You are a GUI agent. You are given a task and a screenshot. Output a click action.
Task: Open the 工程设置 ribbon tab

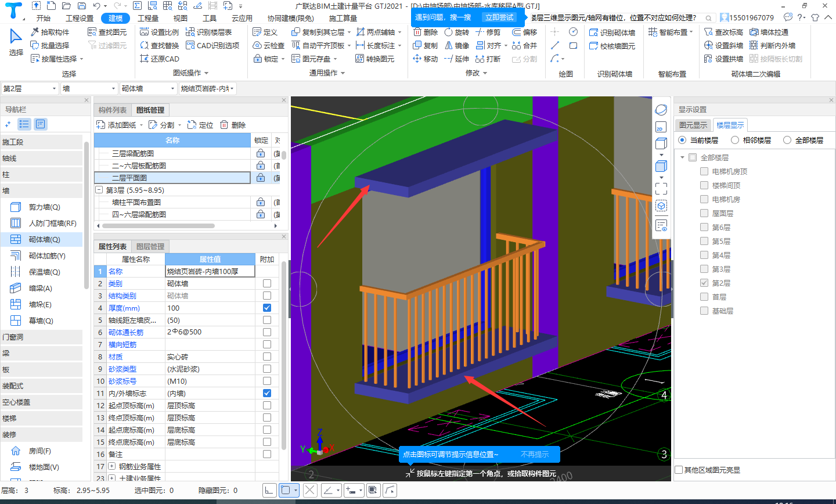pos(80,18)
